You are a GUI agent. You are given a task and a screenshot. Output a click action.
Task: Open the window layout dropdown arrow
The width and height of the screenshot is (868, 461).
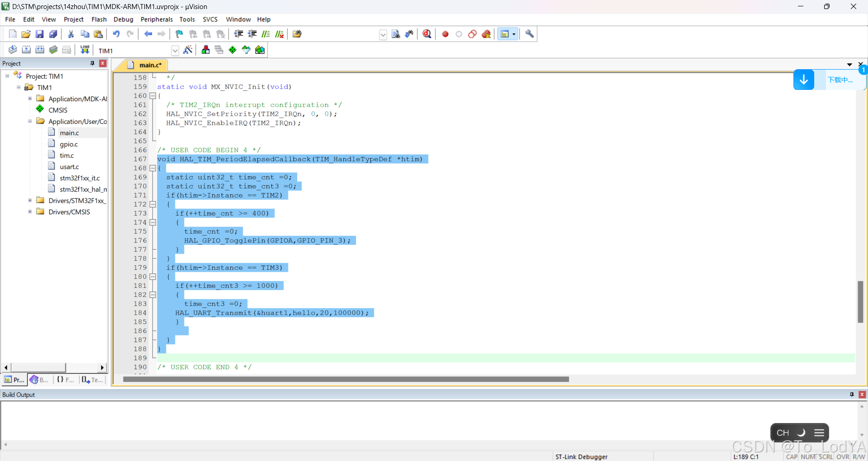tap(514, 34)
